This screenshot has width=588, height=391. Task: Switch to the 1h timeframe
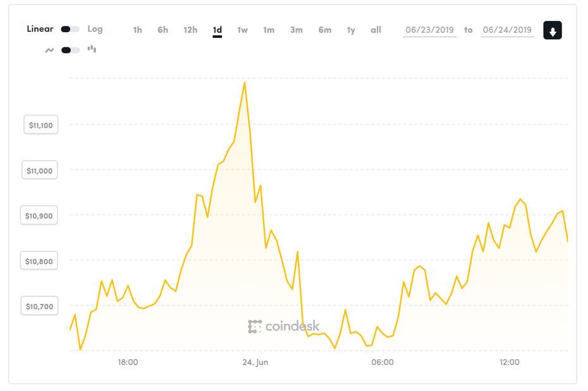coord(137,30)
